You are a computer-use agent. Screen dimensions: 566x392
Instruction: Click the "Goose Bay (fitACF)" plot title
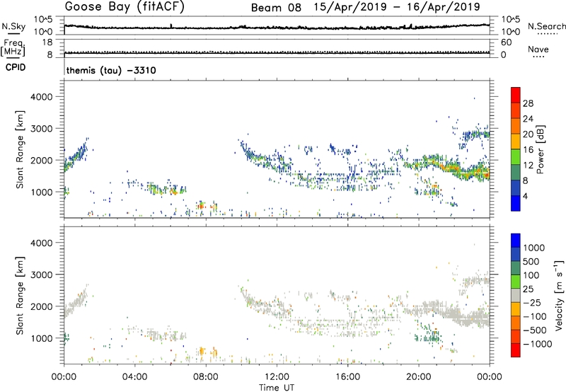coord(125,7)
